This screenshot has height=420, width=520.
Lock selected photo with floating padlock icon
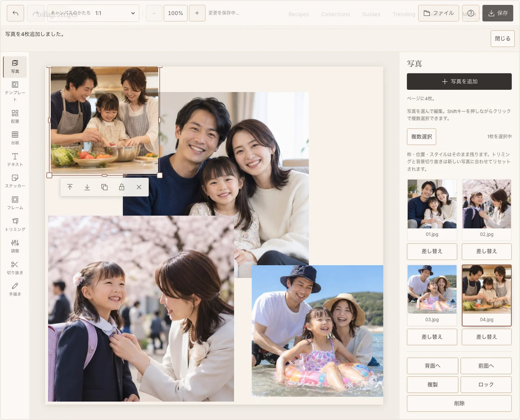(121, 187)
